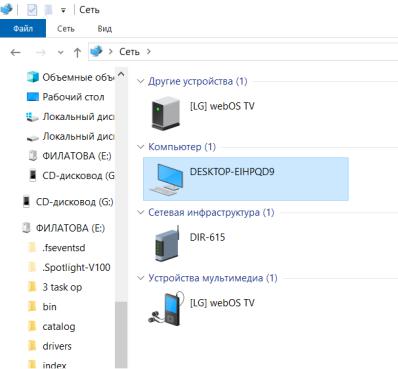Switch to the Вид ribbon tab
The image size is (398, 369).
pos(105,29)
